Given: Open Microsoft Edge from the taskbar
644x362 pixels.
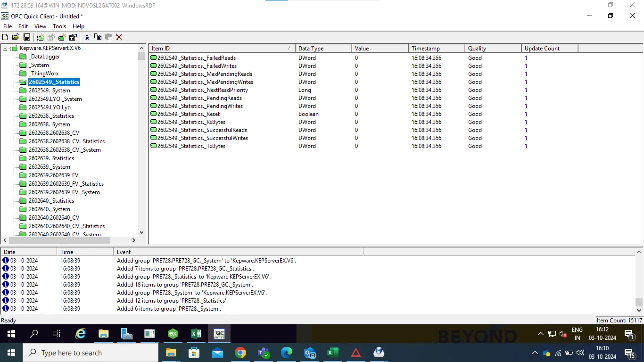Looking at the screenshot, I should coord(287,353).
